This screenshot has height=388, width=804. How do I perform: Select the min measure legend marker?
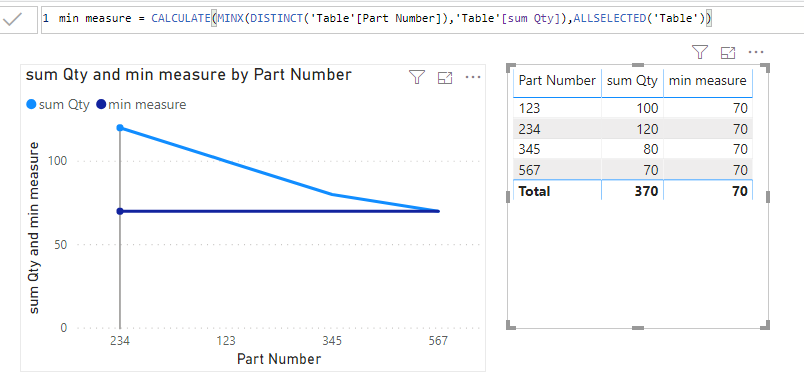[x=101, y=105]
